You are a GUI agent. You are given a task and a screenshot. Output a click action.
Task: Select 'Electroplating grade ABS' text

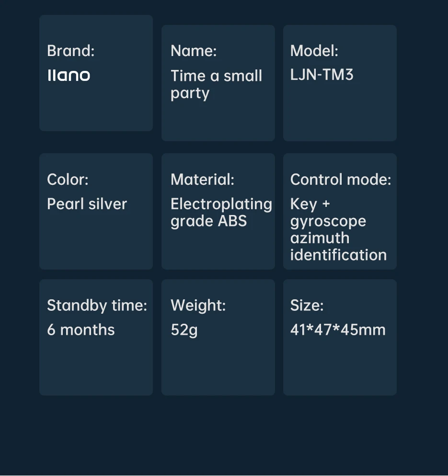pos(221,213)
